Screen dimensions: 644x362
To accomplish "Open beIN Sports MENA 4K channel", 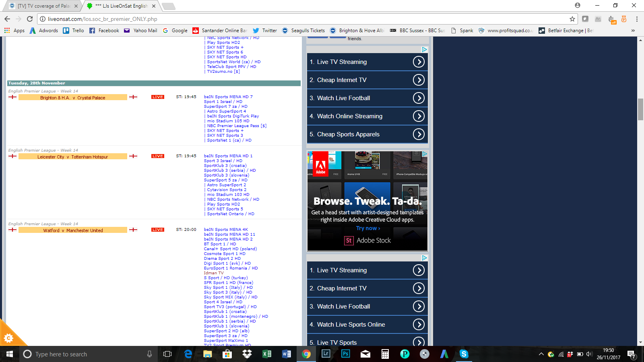I will [226, 230].
